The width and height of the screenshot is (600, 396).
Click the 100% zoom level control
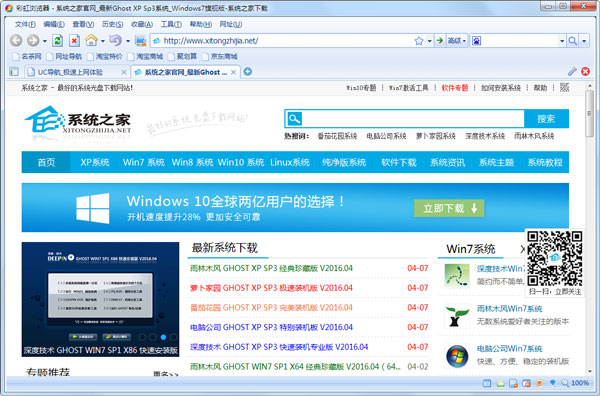pos(575,383)
